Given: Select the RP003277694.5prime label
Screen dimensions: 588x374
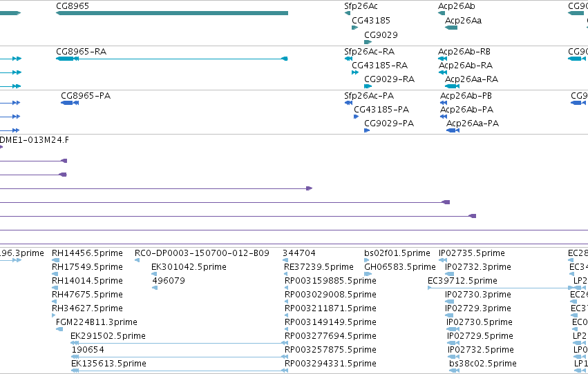Looking at the screenshot, I should [330, 336].
